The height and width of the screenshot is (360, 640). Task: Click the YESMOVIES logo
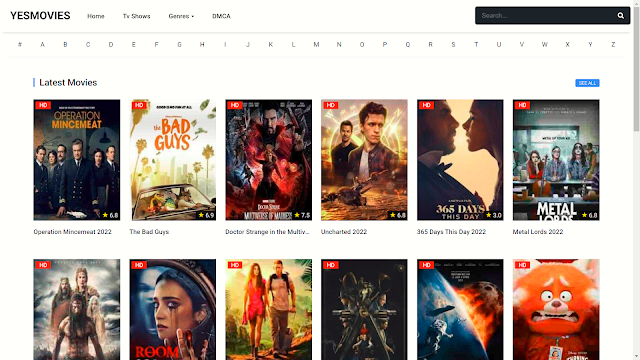click(x=40, y=16)
